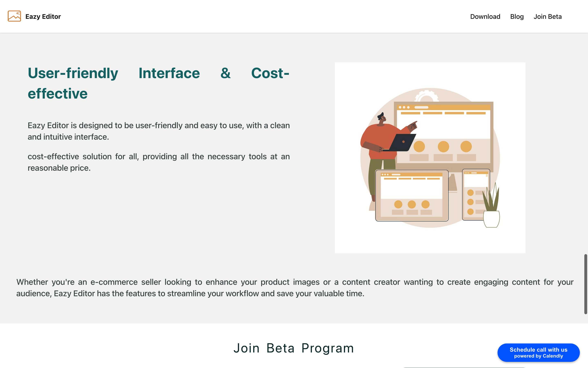The image size is (588, 368).
Task: Click the Eazy Editor logo icon
Action: pos(14,16)
